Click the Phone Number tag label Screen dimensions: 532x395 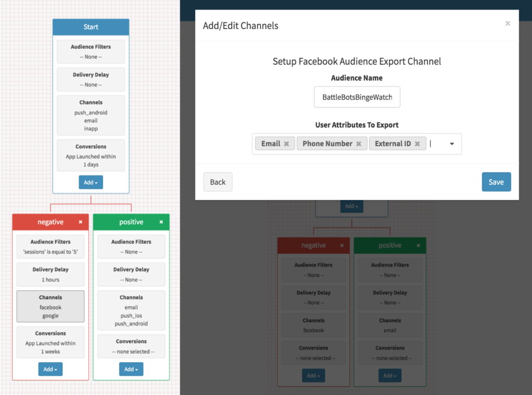pyautogui.click(x=327, y=144)
